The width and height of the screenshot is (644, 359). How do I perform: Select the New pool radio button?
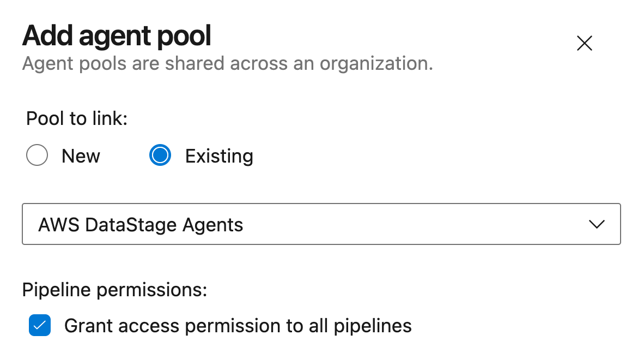click(x=37, y=156)
